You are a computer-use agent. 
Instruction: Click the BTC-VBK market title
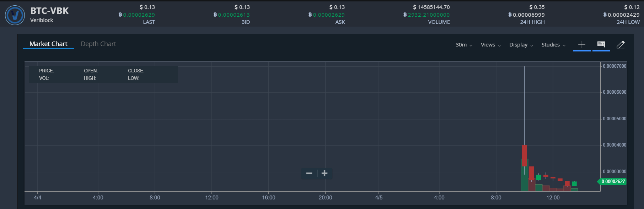click(49, 11)
